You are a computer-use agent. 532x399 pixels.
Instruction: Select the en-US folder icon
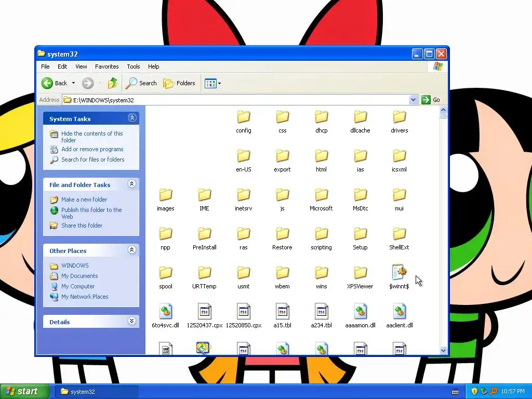(x=244, y=156)
